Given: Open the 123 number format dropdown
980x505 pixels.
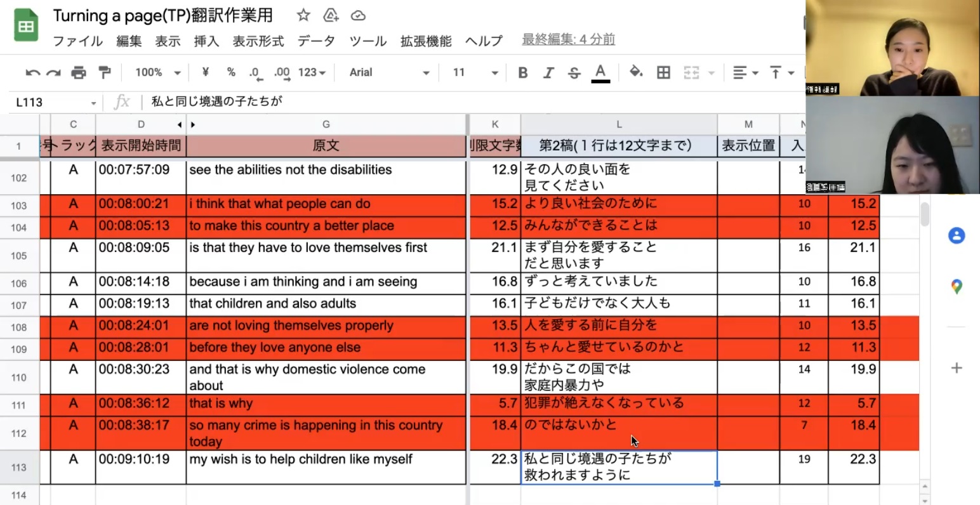Looking at the screenshot, I should 312,72.
